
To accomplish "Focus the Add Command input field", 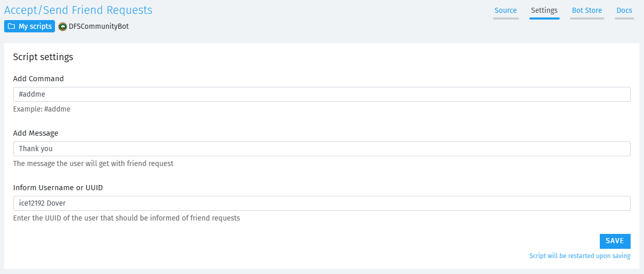I will (322, 94).
